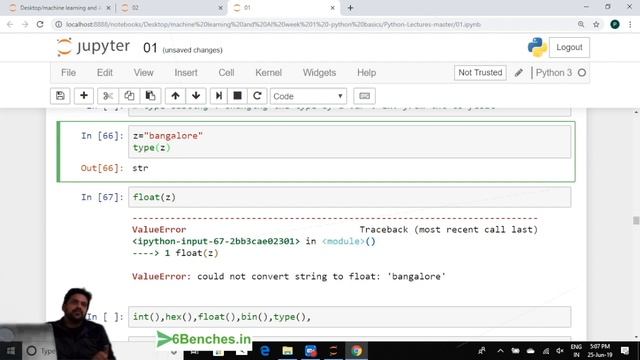Save the notebook with the floppy icon
Image resolution: width=640 pixels, height=360 pixels.
pyautogui.click(x=60, y=96)
